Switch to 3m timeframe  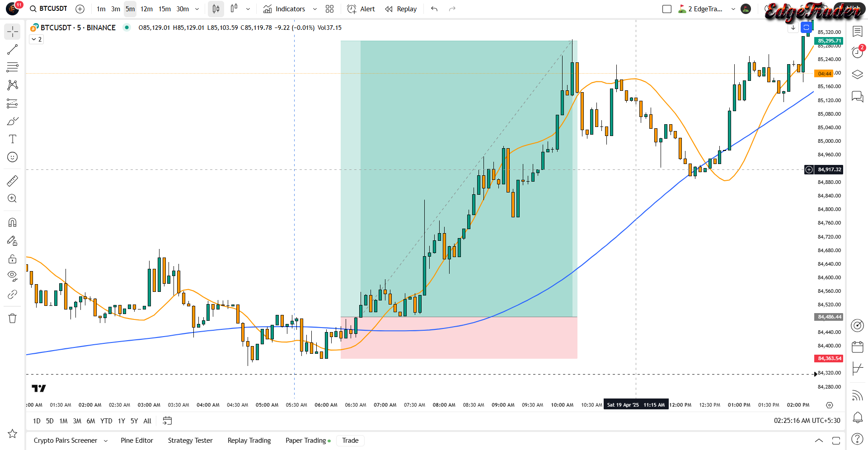click(116, 9)
